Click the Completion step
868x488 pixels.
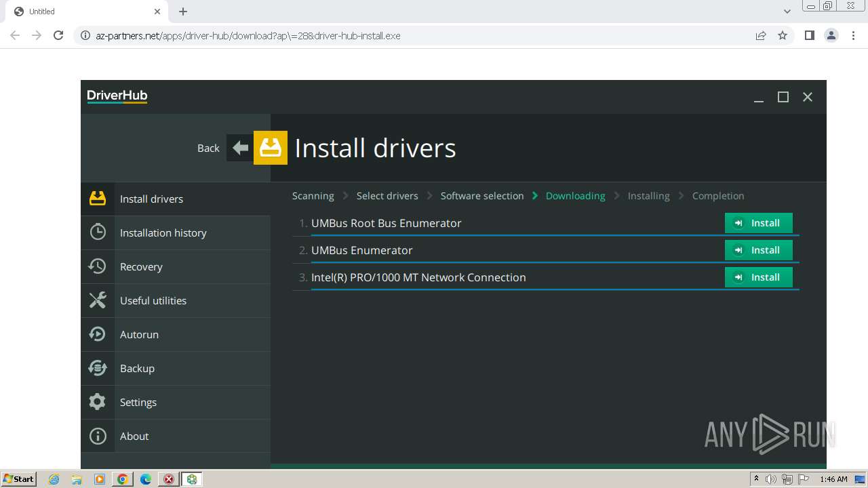pyautogui.click(x=718, y=196)
